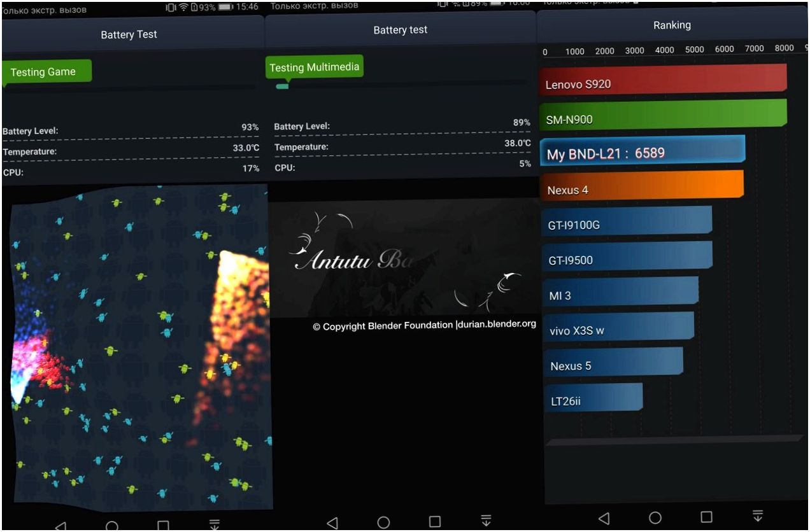Tap the Wi-Fi icon beside 93% in status bar

tap(184, 7)
